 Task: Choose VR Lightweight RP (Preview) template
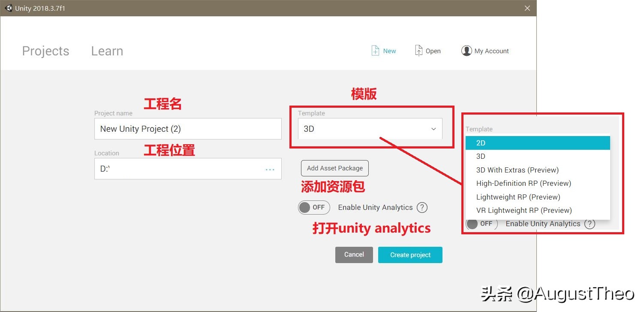(x=538, y=210)
